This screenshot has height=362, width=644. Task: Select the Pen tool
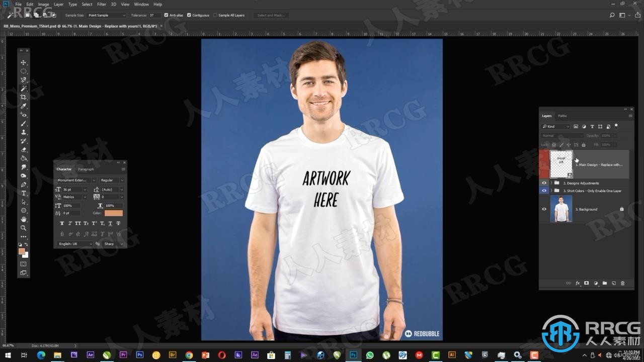pyautogui.click(x=23, y=185)
